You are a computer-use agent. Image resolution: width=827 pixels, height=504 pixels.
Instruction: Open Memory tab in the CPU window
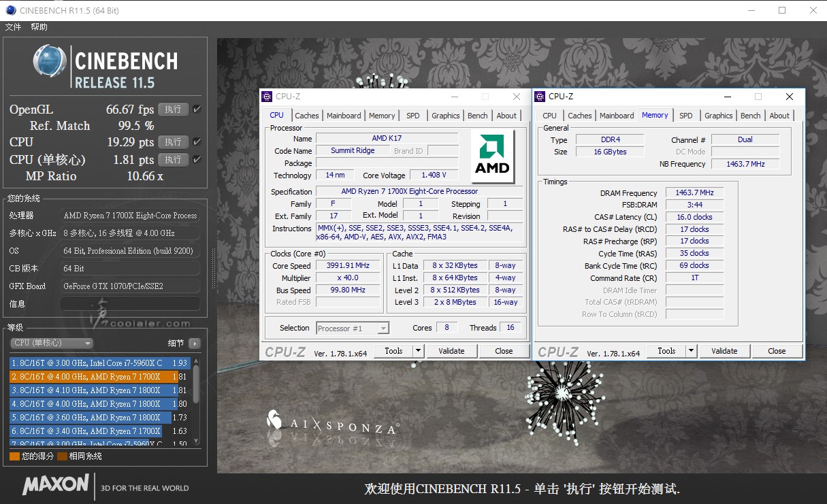pyautogui.click(x=382, y=116)
